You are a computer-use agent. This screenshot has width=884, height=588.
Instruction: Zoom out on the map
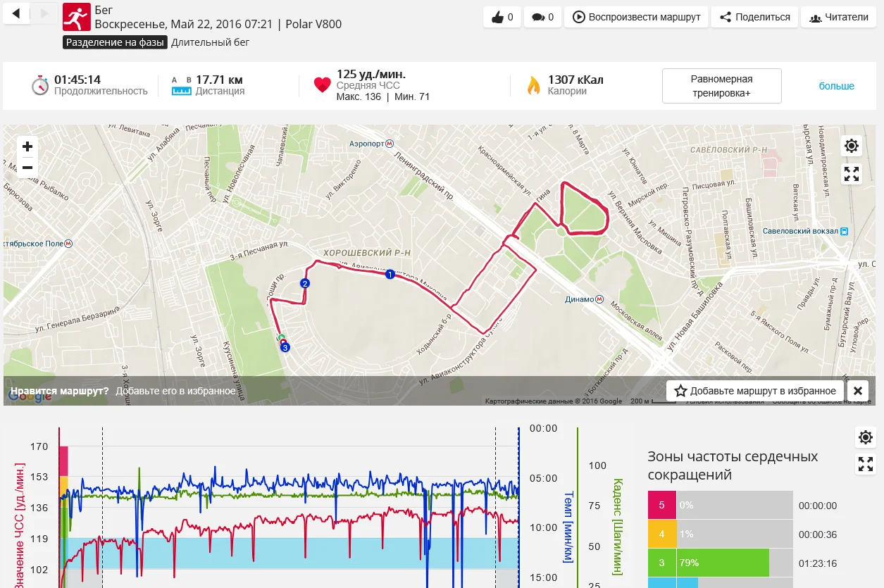tap(27, 168)
